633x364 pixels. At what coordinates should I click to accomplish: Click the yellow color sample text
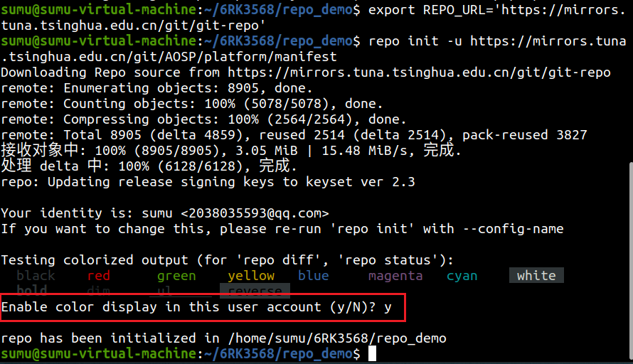point(251,276)
